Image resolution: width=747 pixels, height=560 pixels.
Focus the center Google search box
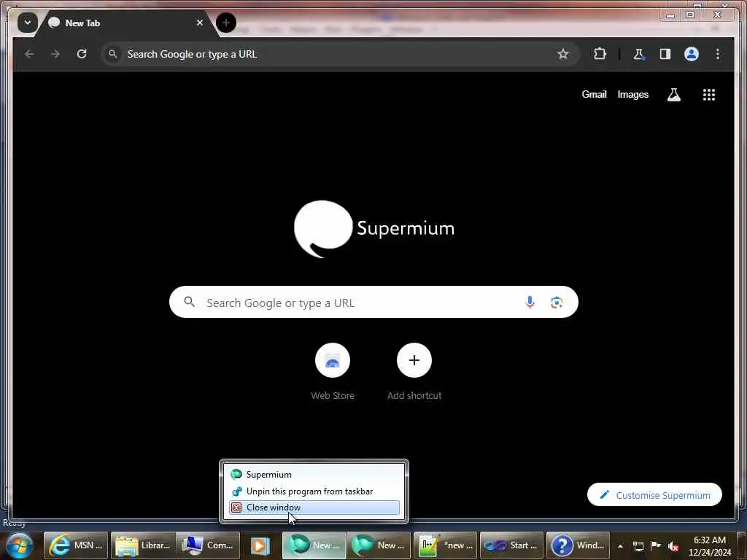coord(373,302)
